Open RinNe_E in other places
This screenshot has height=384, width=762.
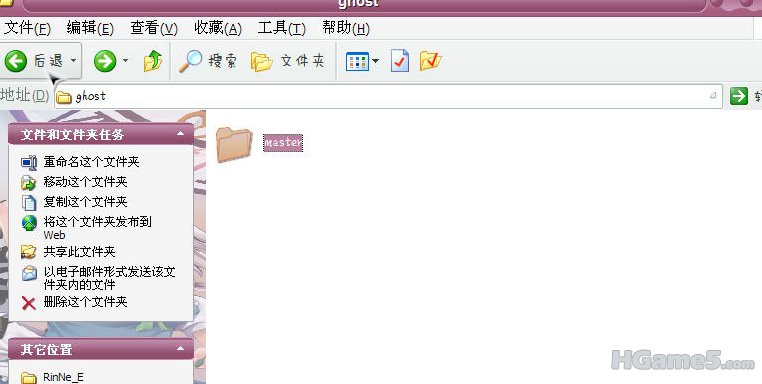click(64, 377)
